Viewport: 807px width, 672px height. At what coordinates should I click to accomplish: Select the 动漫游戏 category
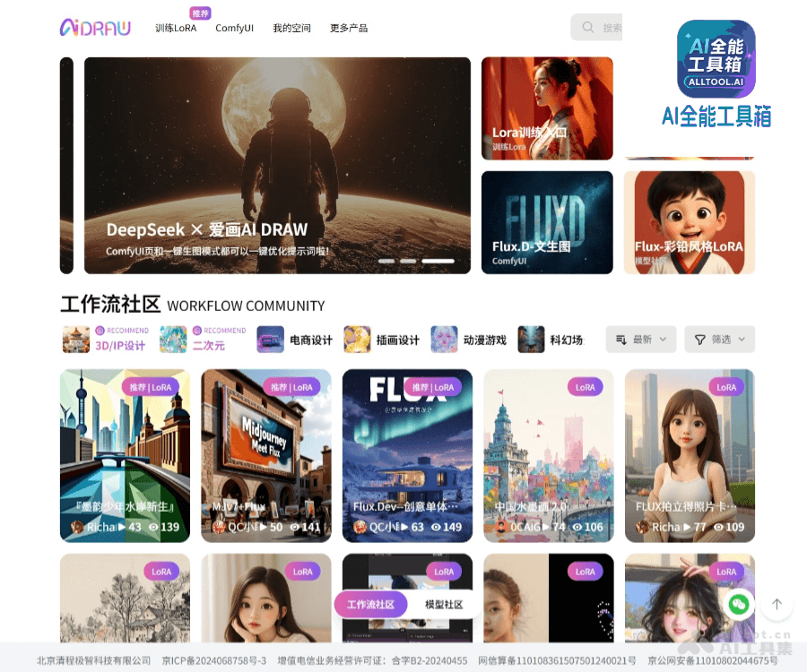tap(485, 340)
